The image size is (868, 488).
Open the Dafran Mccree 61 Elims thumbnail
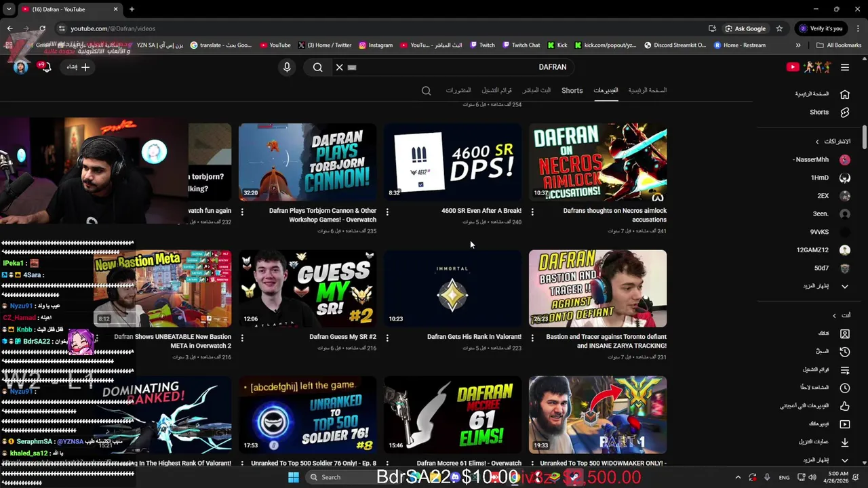452,415
